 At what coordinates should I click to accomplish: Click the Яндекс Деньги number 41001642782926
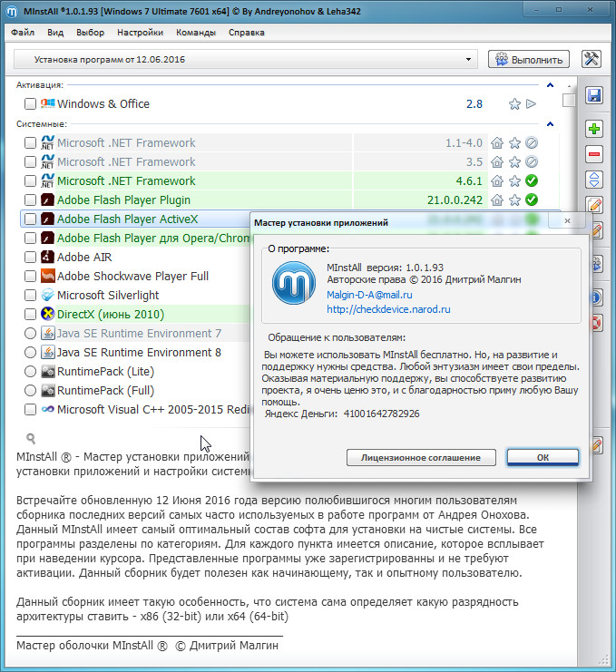(x=382, y=414)
